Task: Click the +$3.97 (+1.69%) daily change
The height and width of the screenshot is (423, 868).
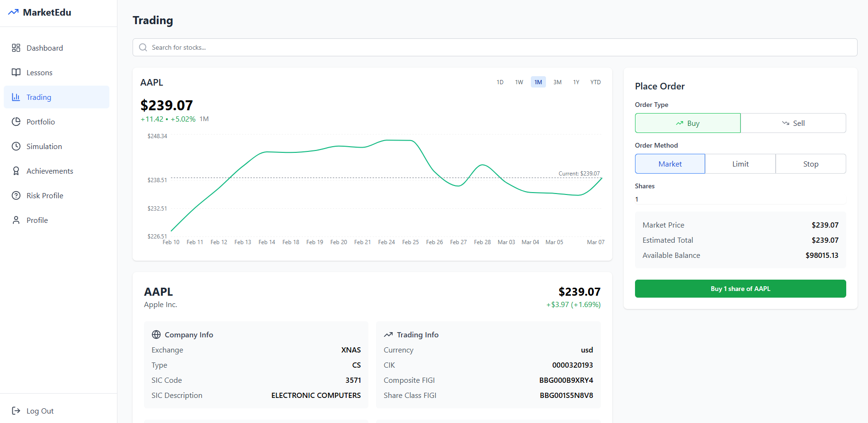Action: coord(573,305)
